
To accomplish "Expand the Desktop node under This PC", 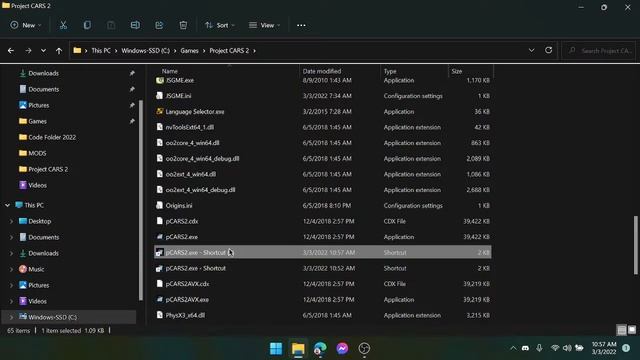I will pos(11,221).
